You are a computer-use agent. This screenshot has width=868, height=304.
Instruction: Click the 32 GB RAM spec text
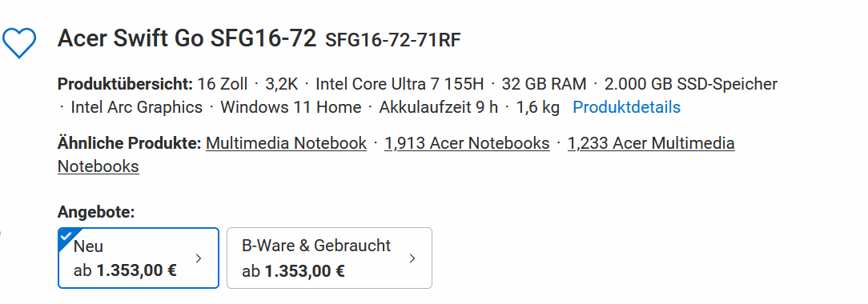pyautogui.click(x=544, y=84)
